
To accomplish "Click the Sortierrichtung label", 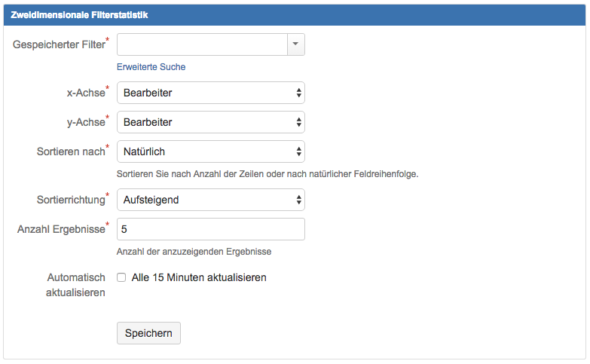I will click(x=71, y=200).
